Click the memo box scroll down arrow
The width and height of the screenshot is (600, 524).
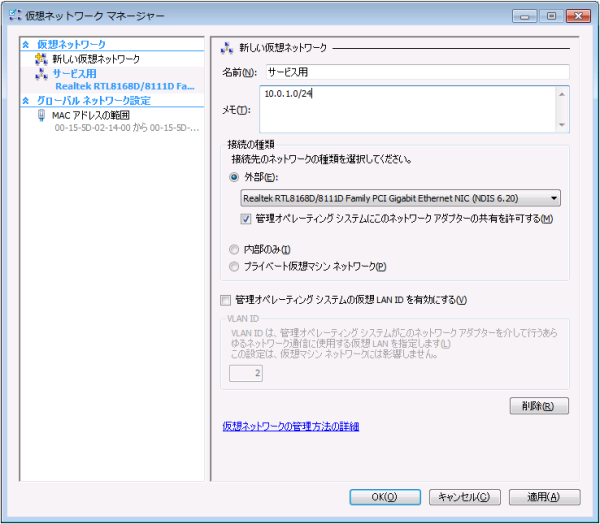click(562, 125)
